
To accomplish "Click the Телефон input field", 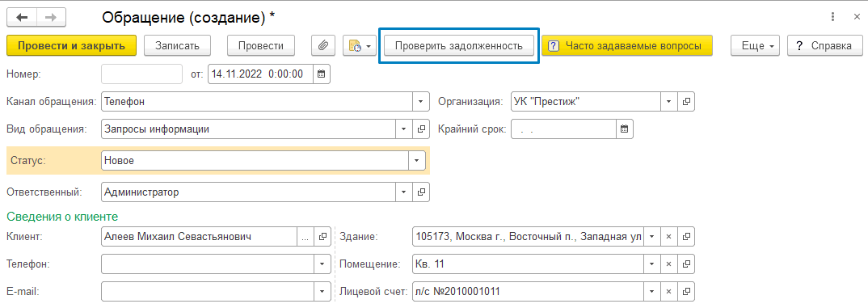I will 209,264.
